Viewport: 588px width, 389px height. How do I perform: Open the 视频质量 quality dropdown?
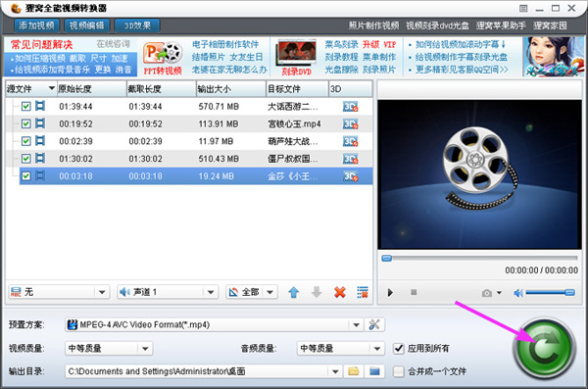coord(145,349)
